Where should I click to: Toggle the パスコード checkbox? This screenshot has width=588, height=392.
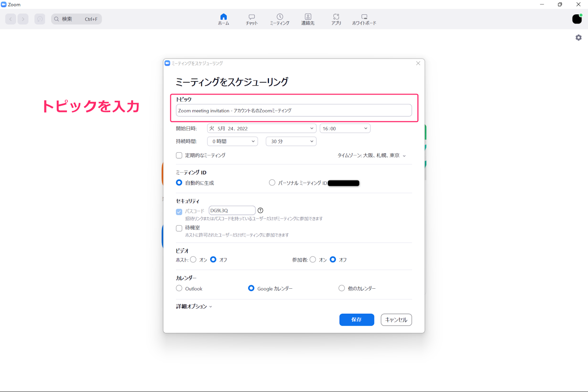click(179, 212)
